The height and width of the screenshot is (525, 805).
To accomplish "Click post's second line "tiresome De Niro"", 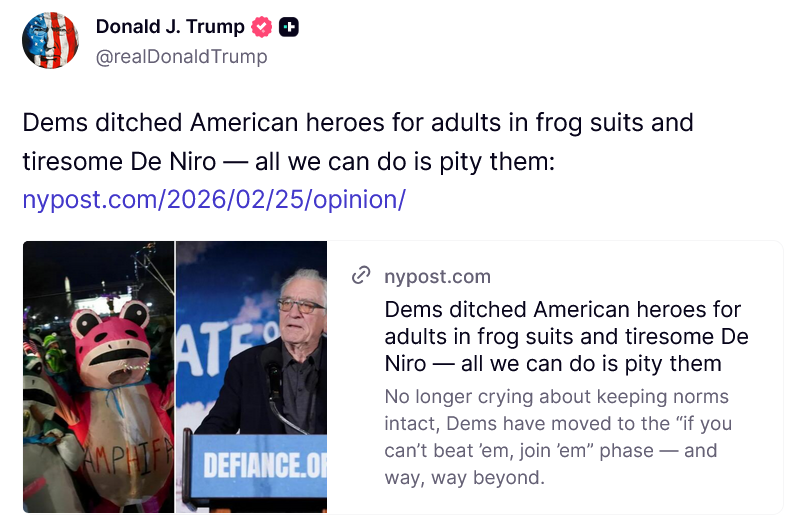I will (x=288, y=161).
